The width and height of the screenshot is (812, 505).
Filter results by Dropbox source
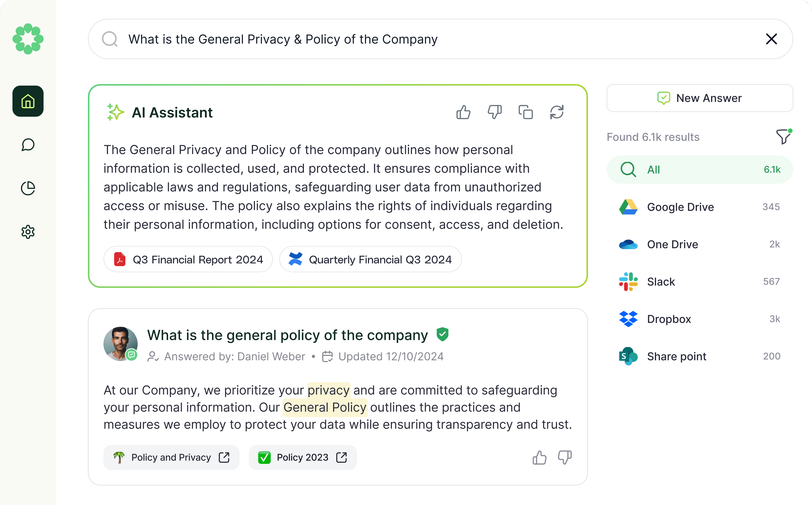700,319
